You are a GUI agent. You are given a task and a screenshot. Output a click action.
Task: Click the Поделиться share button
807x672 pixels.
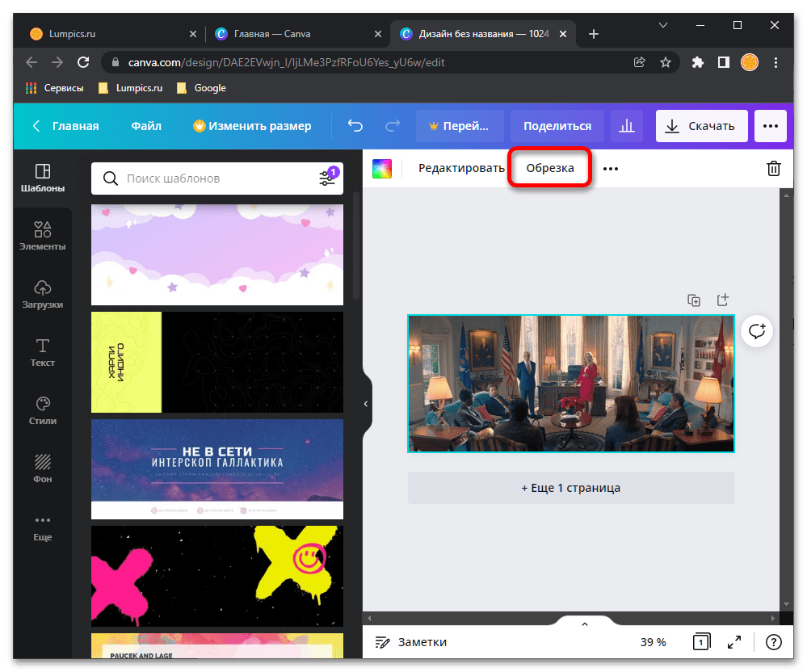click(x=557, y=126)
